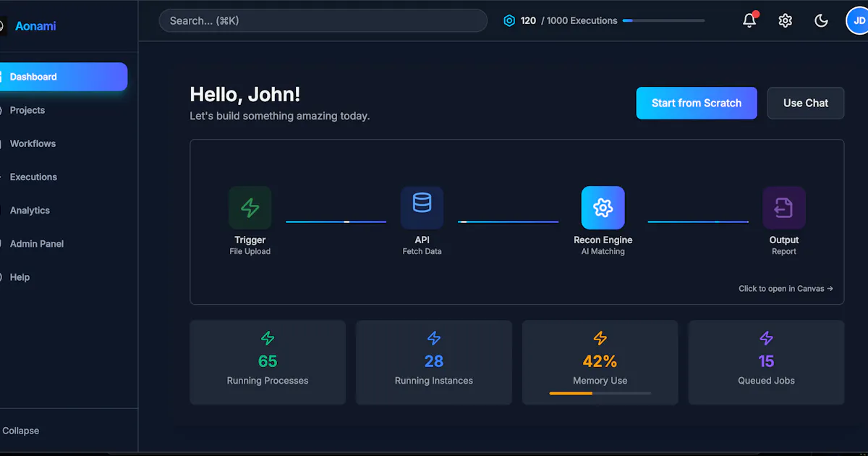This screenshot has height=456, width=868.
Task: Click the 65 Running Processes value
Action: pyautogui.click(x=268, y=360)
